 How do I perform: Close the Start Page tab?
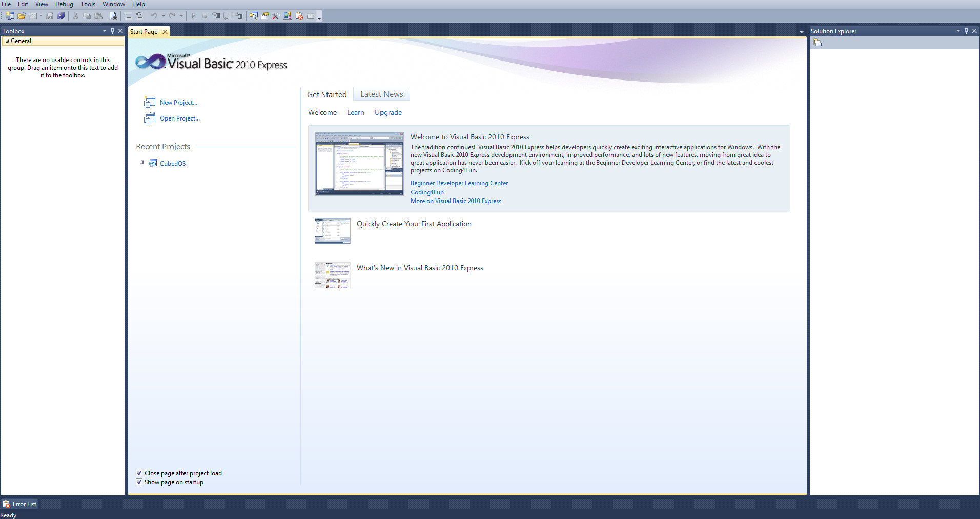[x=165, y=32]
